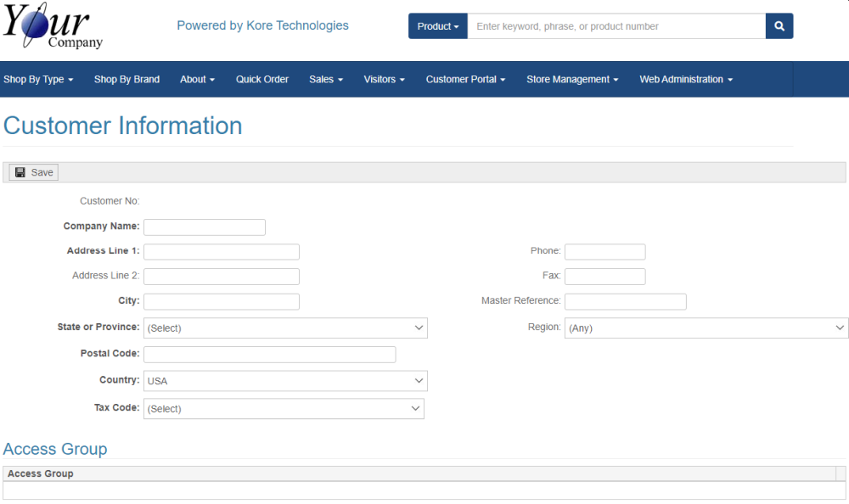
Task: Click the Access Group section heading
Action: point(55,449)
